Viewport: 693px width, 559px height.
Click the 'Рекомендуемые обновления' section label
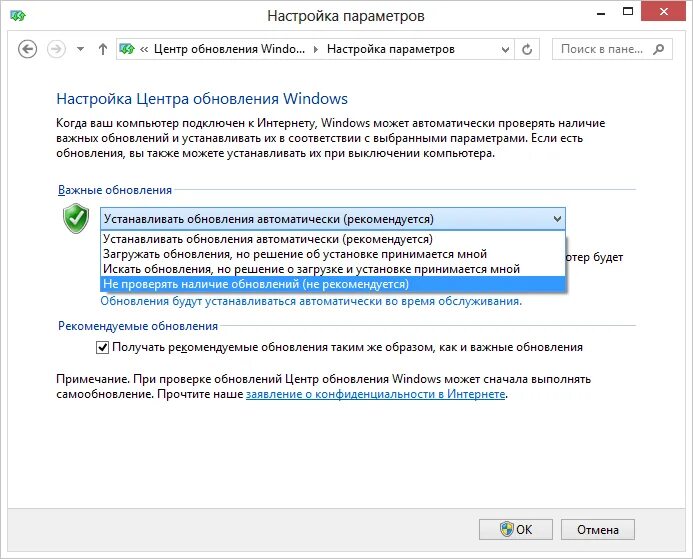click(138, 326)
